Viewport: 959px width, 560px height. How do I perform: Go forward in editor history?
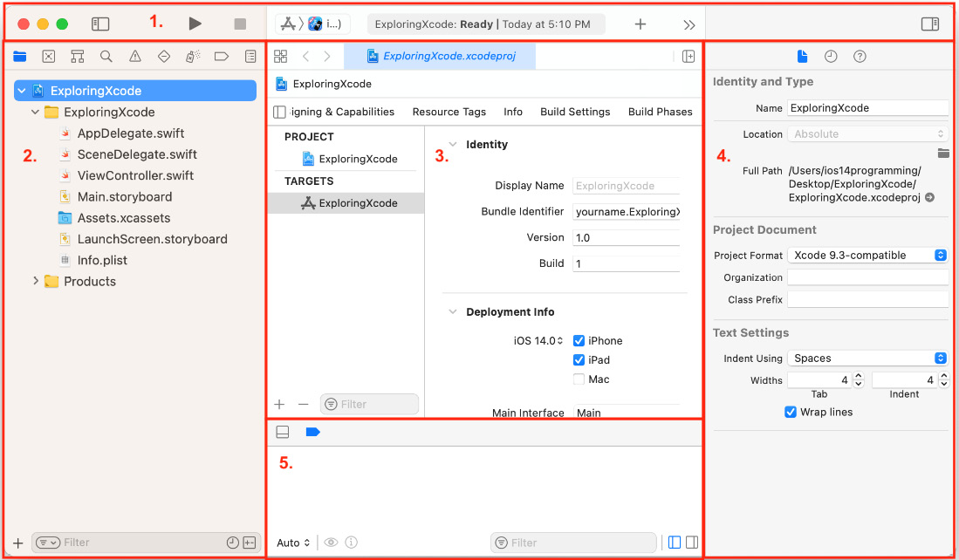pyautogui.click(x=327, y=56)
